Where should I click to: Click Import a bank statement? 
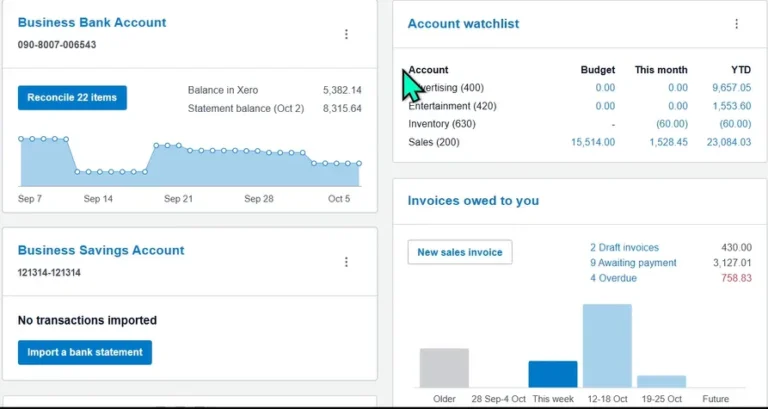(85, 352)
